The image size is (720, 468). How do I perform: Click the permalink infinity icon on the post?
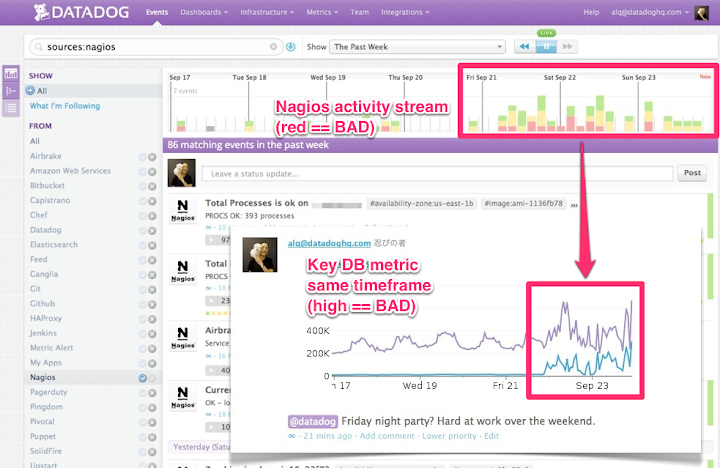292,436
